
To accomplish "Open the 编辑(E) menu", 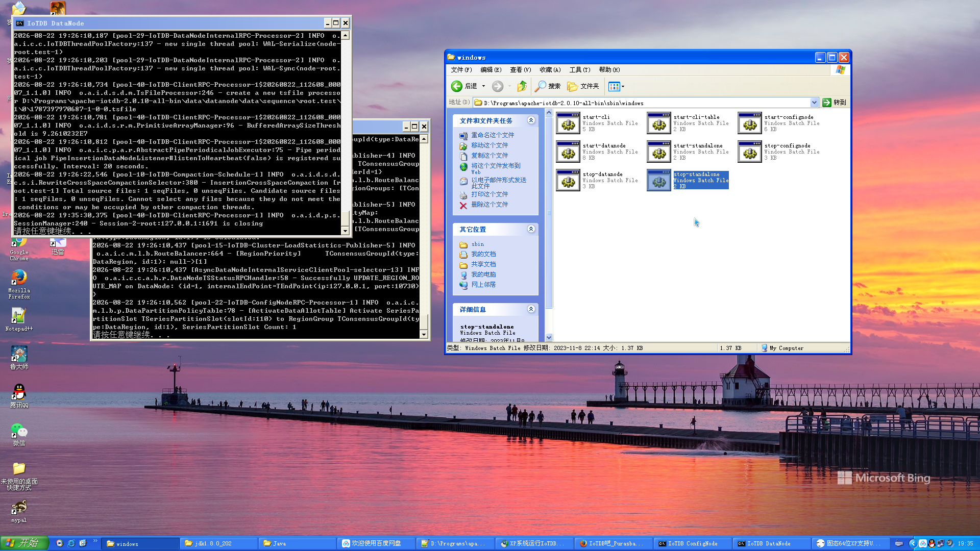I will 491,70.
